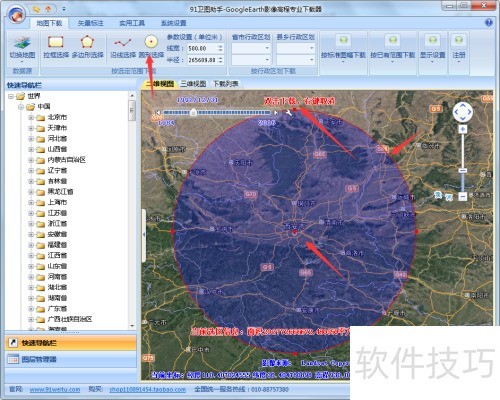Click the map zoom-out minus button
500x400 pixels.
click(462, 197)
